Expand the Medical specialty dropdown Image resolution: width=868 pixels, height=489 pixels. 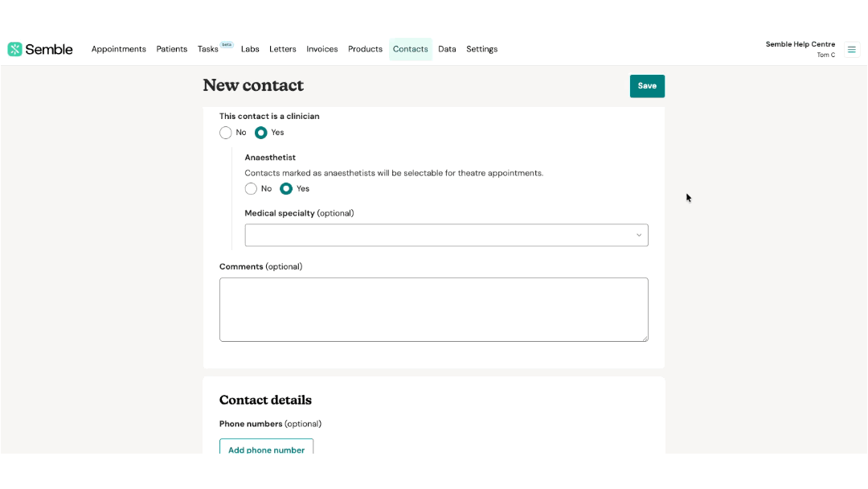[446, 235]
